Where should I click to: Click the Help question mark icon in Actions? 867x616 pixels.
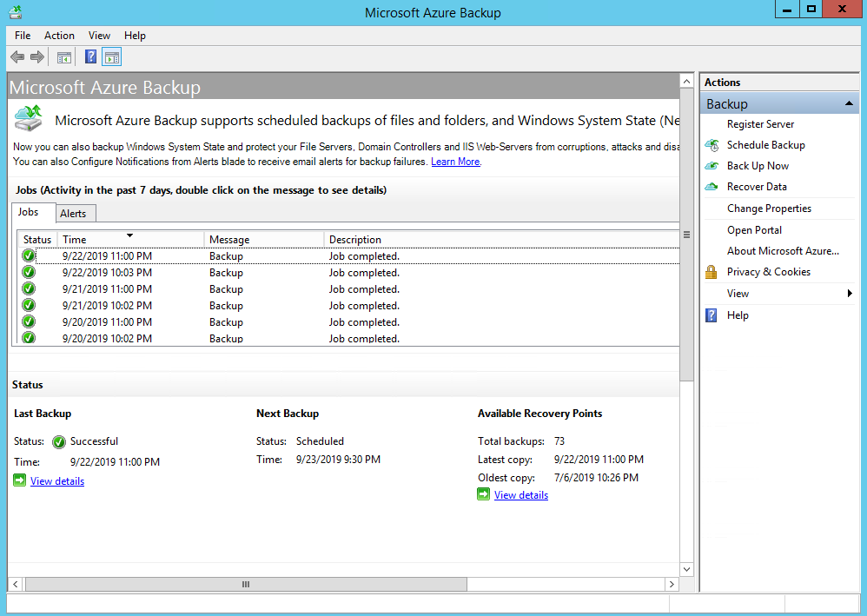pyautogui.click(x=711, y=315)
